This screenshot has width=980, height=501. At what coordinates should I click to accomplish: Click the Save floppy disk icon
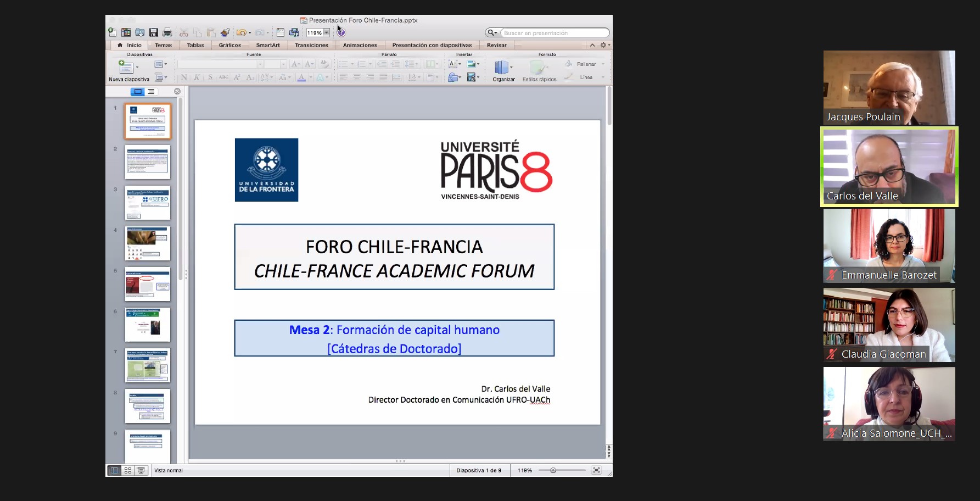click(x=154, y=33)
